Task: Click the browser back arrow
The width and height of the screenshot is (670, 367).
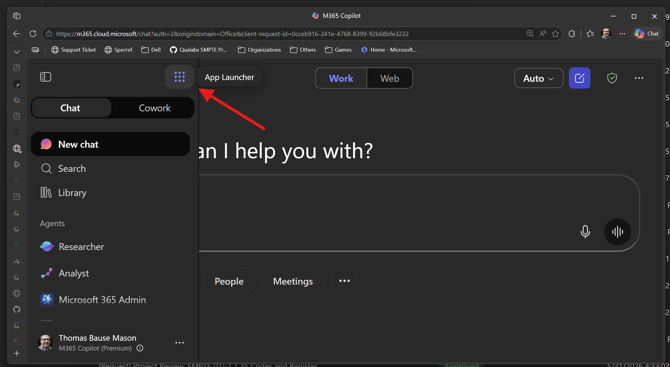Action: (x=16, y=34)
